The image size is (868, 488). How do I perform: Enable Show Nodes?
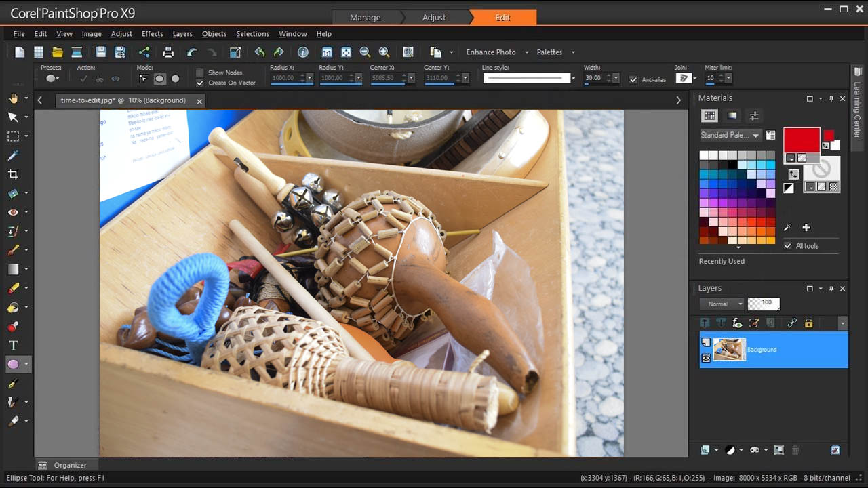point(200,73)
